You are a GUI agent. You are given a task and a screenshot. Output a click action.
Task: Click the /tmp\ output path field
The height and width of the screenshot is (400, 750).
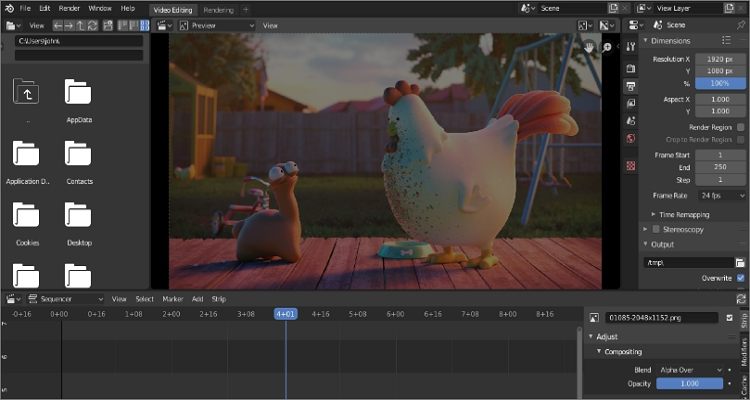click(x=688, y=263)
